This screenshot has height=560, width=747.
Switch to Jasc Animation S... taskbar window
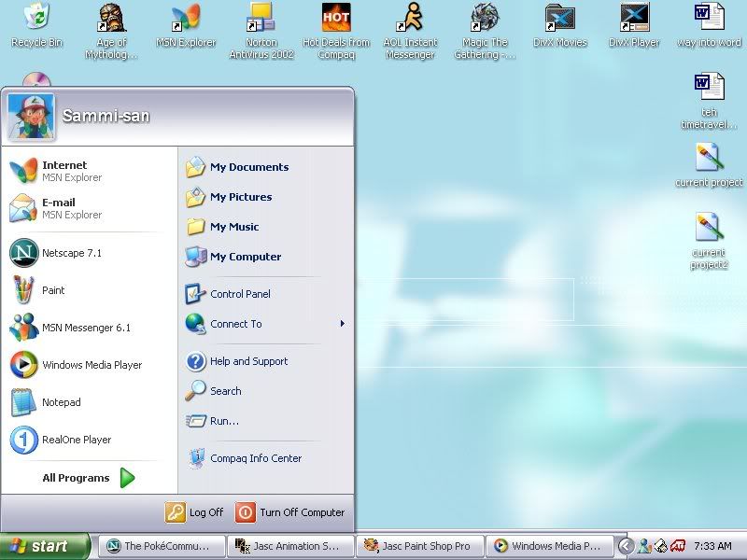(290, 546)
